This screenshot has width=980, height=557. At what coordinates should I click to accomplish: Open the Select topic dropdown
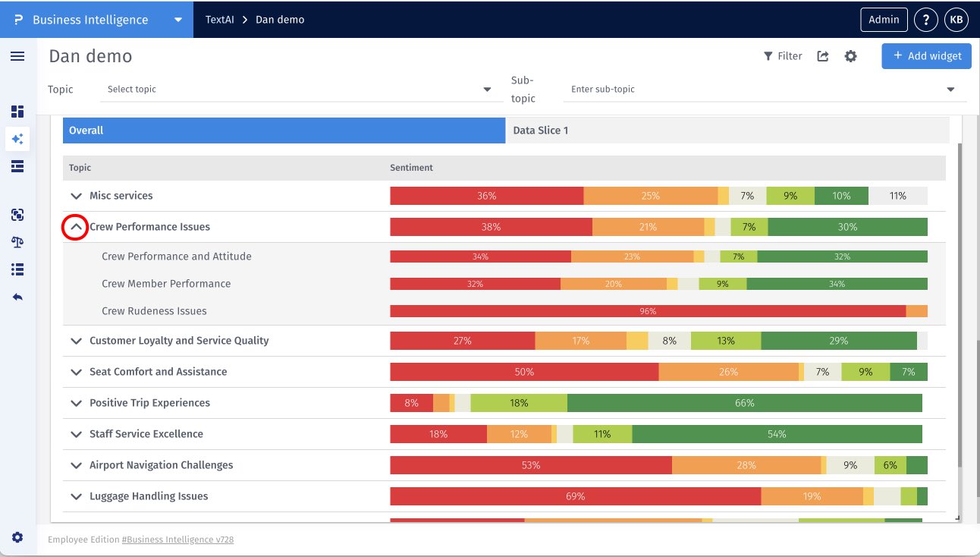[300, 90]
